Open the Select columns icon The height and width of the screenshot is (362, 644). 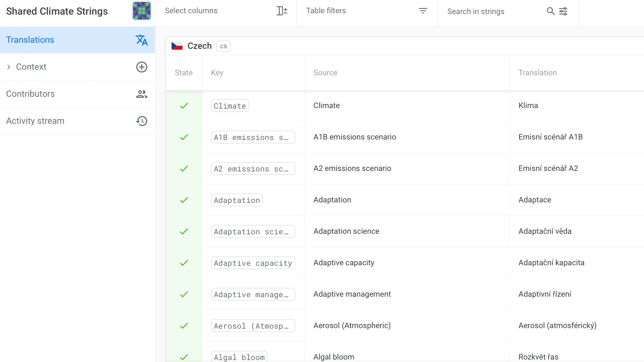(x=282, y=11)
